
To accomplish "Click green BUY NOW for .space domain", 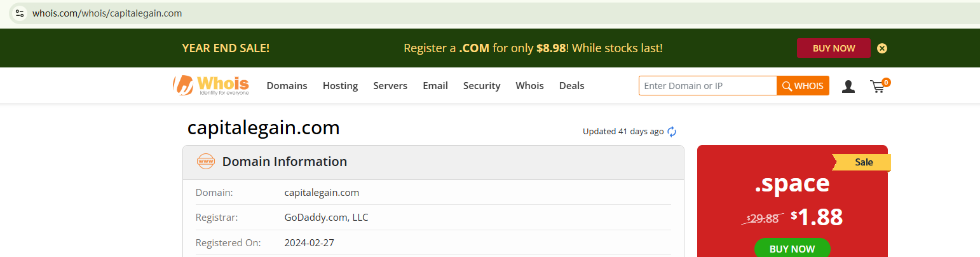I will click(x=792, y=248).
